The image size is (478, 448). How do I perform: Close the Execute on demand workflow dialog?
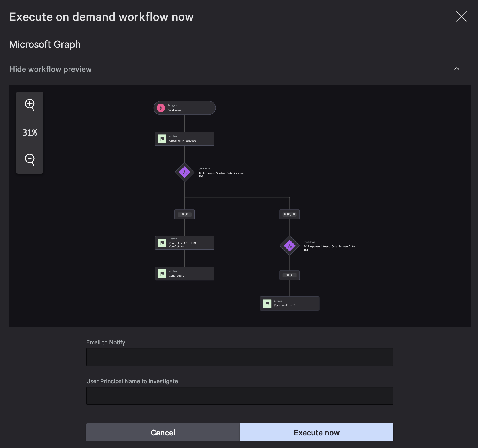(461, 16)
